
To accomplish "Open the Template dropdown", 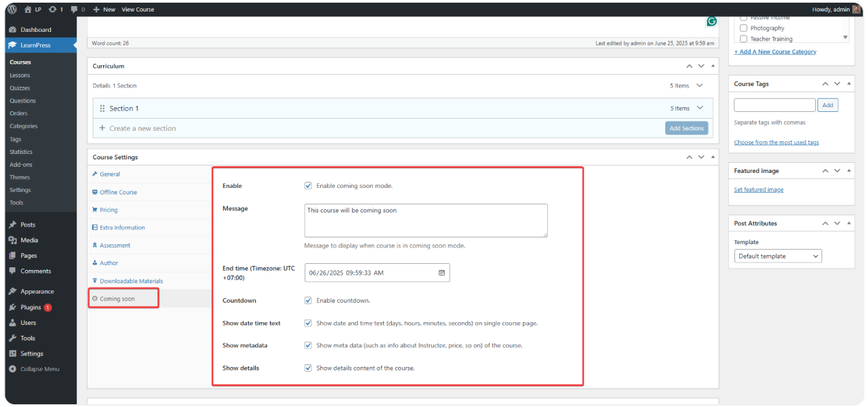I will tap(778, 256).
